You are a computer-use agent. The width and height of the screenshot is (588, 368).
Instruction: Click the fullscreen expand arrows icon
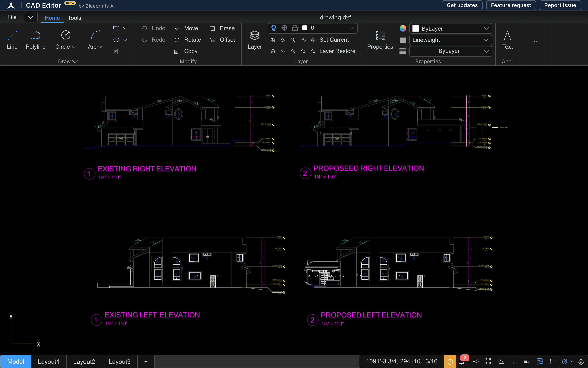(488, 361)
